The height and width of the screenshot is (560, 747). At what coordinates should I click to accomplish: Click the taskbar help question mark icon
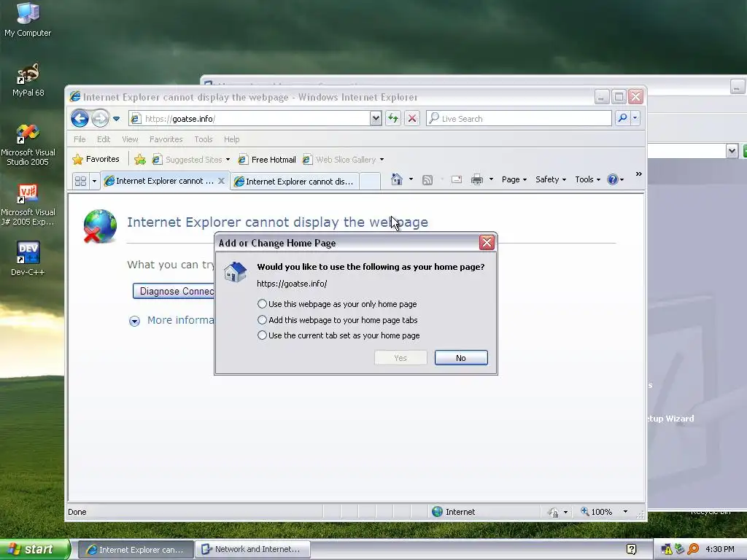[x=631, y=550]
